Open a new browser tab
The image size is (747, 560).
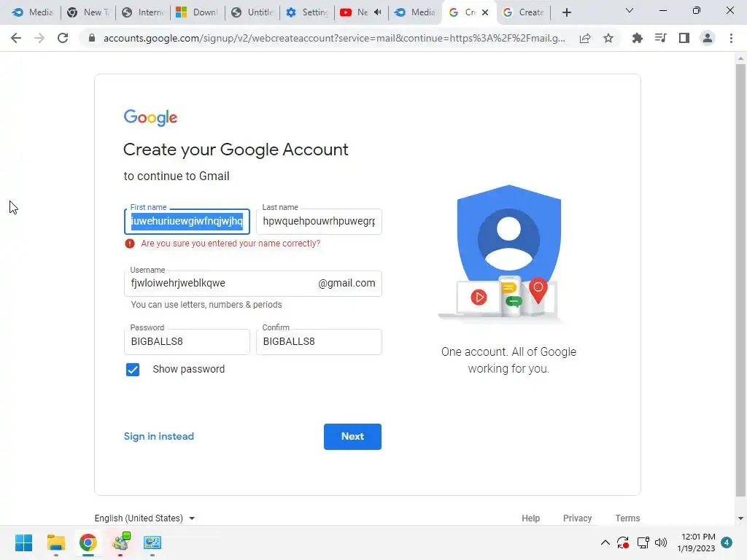566,12
